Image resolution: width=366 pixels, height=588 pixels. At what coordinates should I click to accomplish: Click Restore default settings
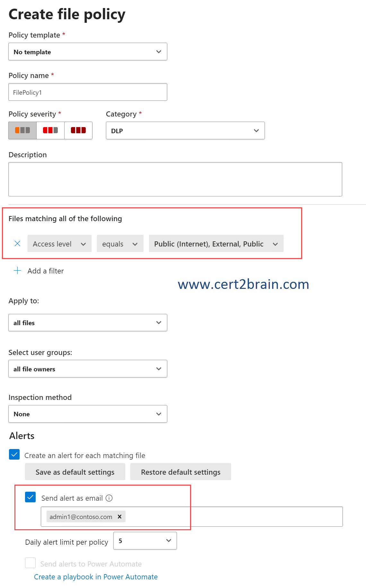(180, 472)
